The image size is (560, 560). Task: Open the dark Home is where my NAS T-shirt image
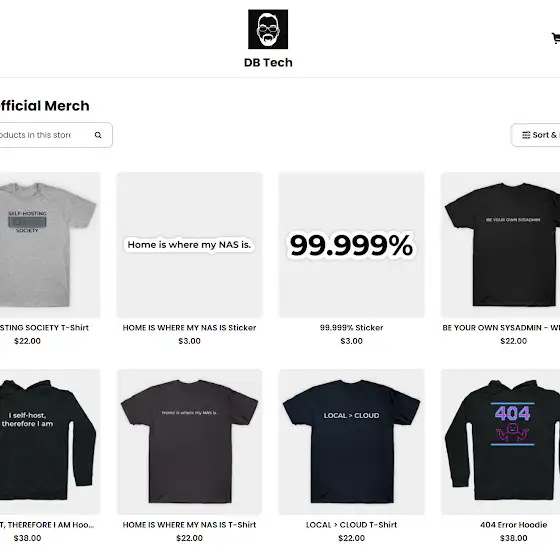[x=189, y=442]
